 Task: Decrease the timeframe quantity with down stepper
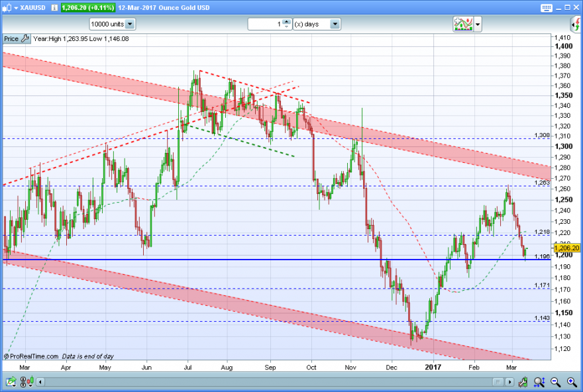(x=286, y=26)
